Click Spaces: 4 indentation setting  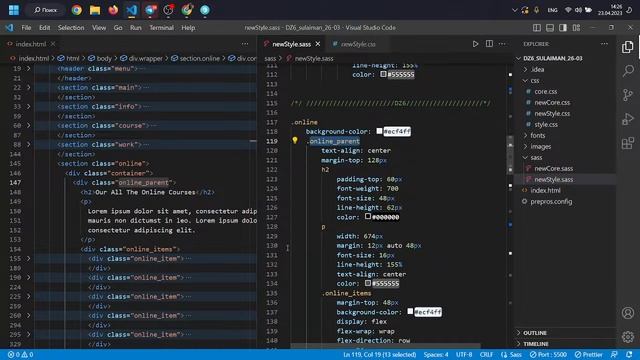coord(436,355)
